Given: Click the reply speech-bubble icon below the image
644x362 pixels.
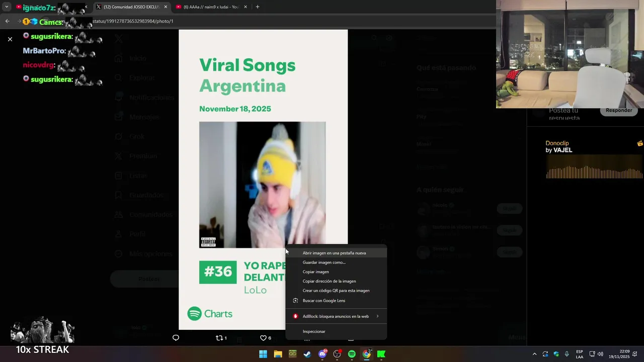Looking at the screenshot, I should (x=176, y=338).
